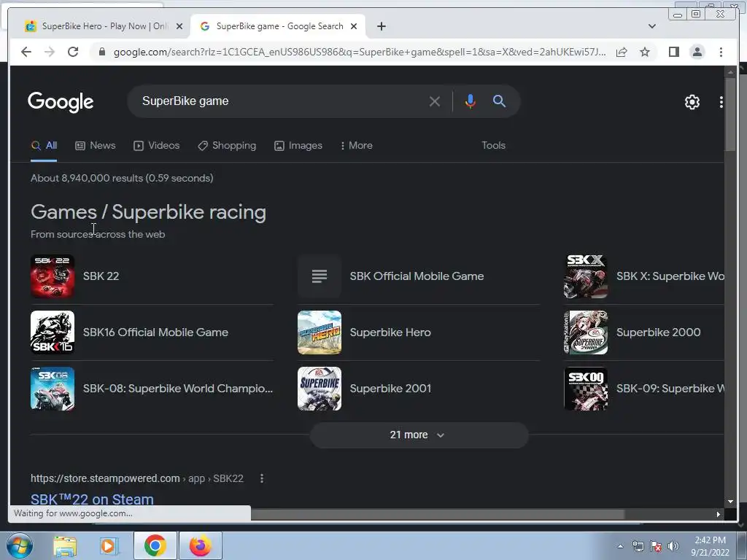Open SBK Official Mobile Game entry
Image resolution: width=747 pixels, height=560 pixels.
coord(417,276)
